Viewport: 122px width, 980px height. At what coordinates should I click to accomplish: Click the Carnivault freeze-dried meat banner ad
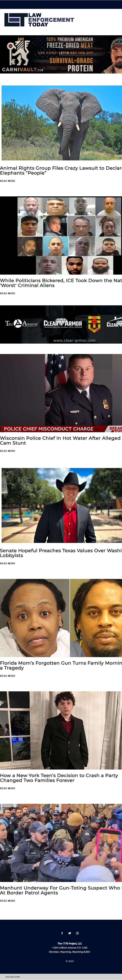tap(61, 54)
